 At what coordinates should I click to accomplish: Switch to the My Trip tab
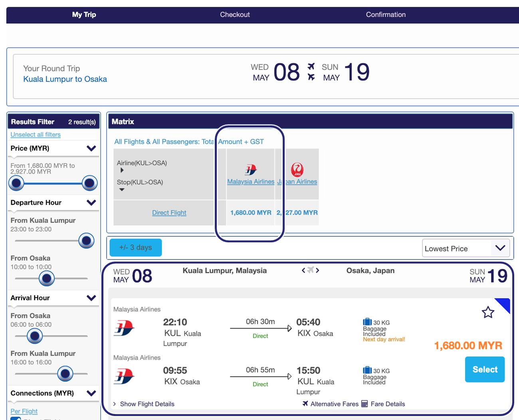click(x=84, y=14)
